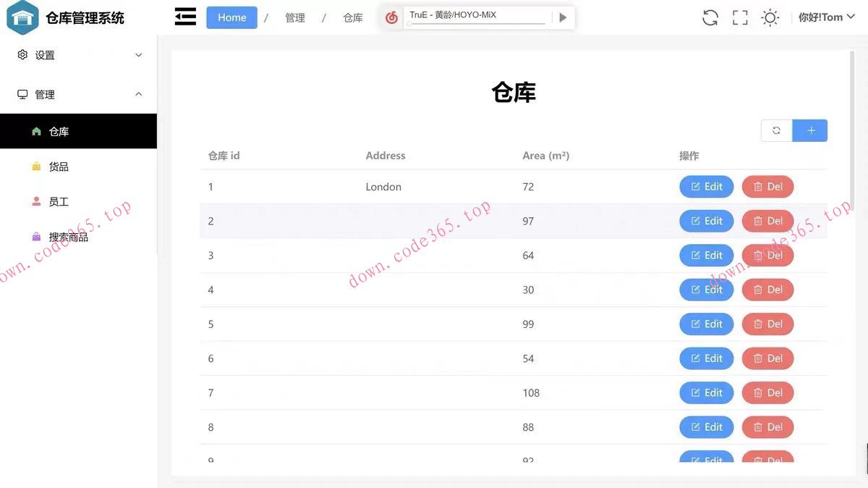Refresh the warehouse table
This screenshot has width=868, height=488.
[776, 130]
